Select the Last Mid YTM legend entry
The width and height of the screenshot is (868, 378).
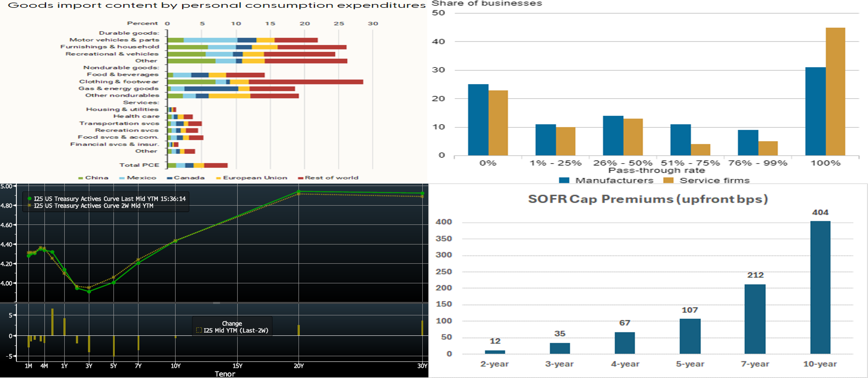tap(106, 199)
